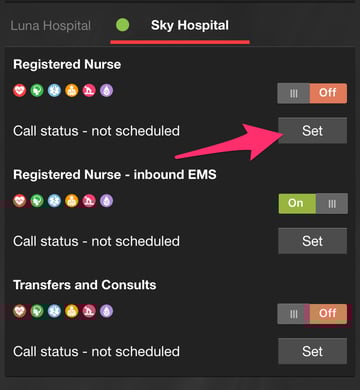Click orange person icon under Registered Nurse

coord(72,90)
